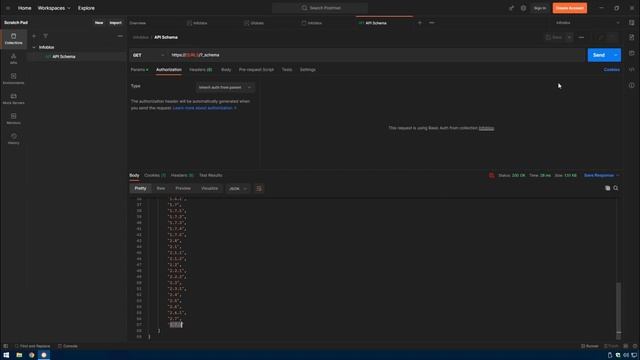
Task: Click the filter collections icon
Action: 45,36
